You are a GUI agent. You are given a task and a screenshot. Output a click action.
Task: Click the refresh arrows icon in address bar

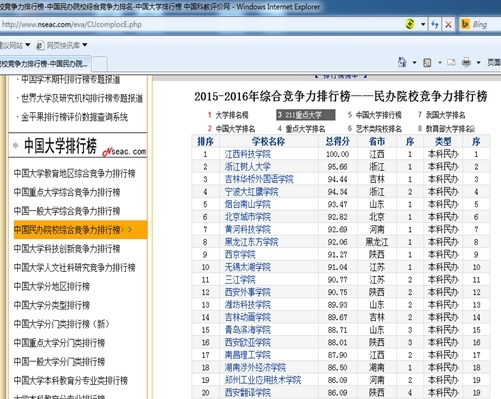435,24
